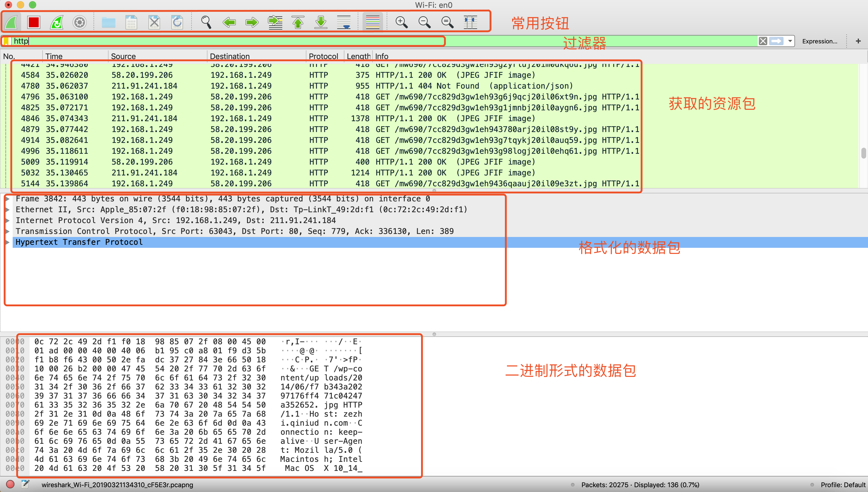Expand the Ethernet II layer

[7, 210]
